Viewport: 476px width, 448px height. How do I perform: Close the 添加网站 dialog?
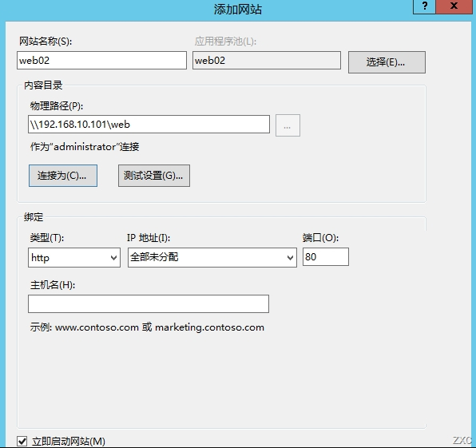454,6
